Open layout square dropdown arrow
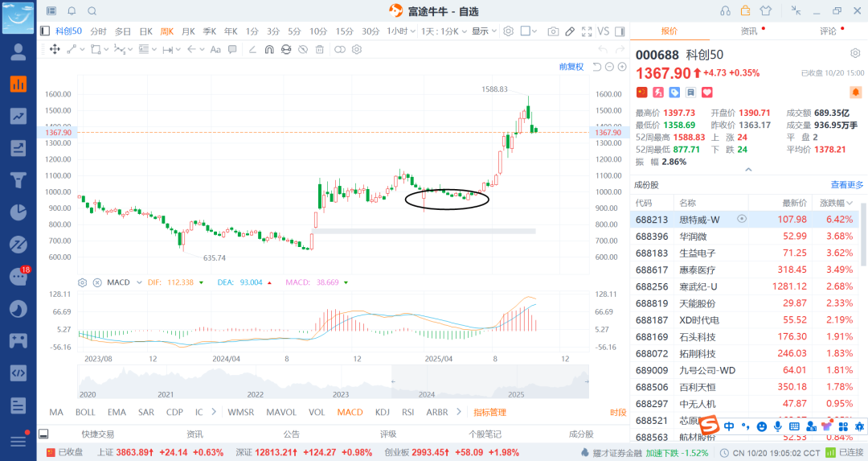Viewport: 868px width, 461px height. click(x=534, y=31)
